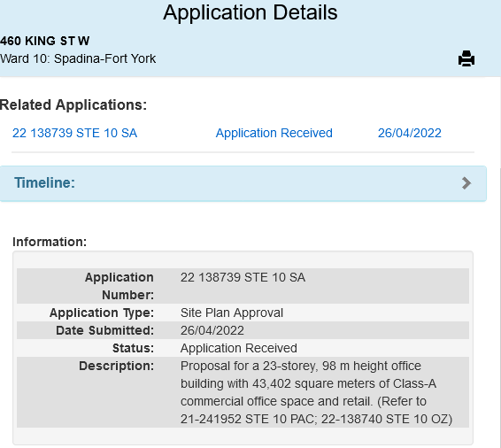The width and height of the screenshot is (501, 448).
Task: Open related application 22 138739 STE 10 SA link
Action: 74,133
